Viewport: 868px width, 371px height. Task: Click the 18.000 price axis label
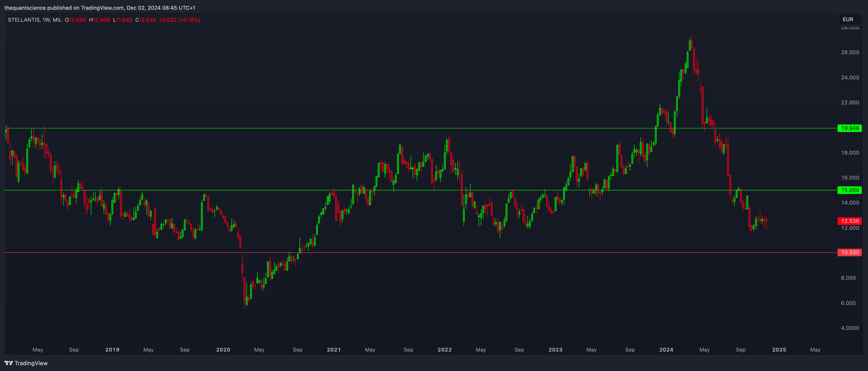point(850,153)
